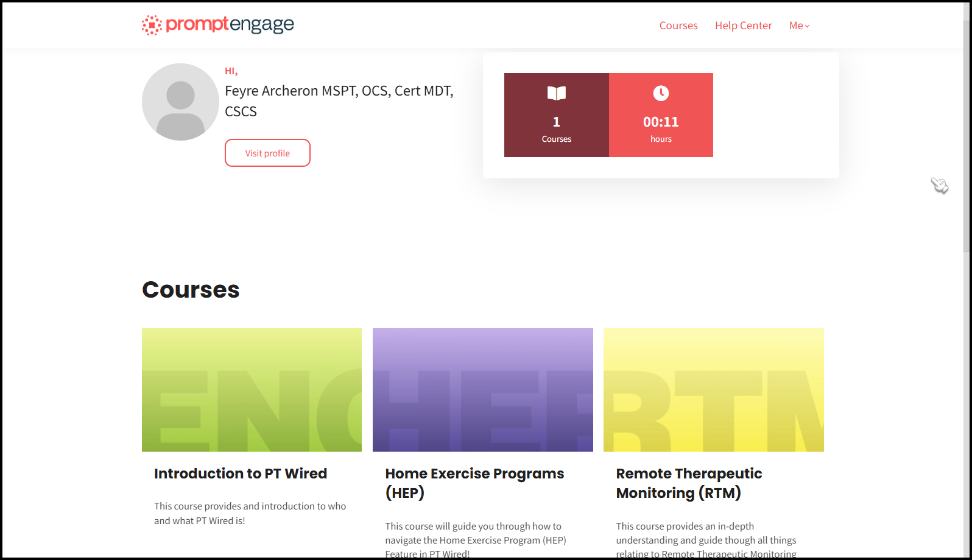The image size is (972, 560).
Task: Click the 'introduction to who and what PT Wired' description
Action: [250, 513]
